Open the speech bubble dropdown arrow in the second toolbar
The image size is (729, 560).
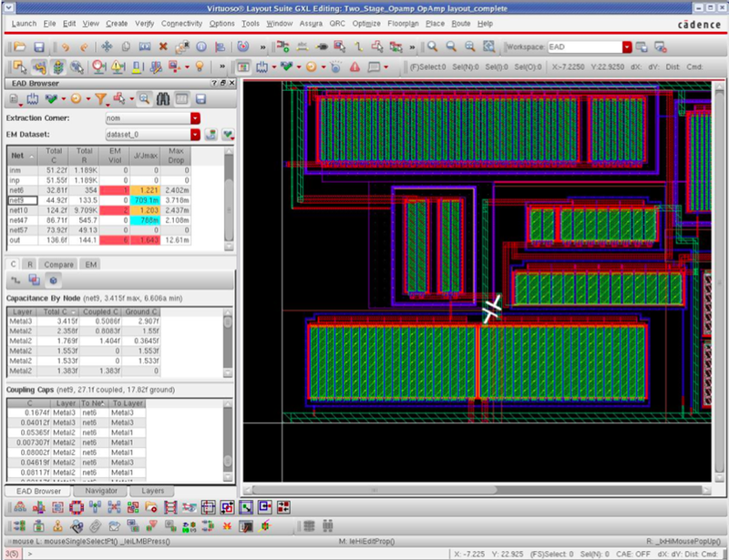click(385, 67)
